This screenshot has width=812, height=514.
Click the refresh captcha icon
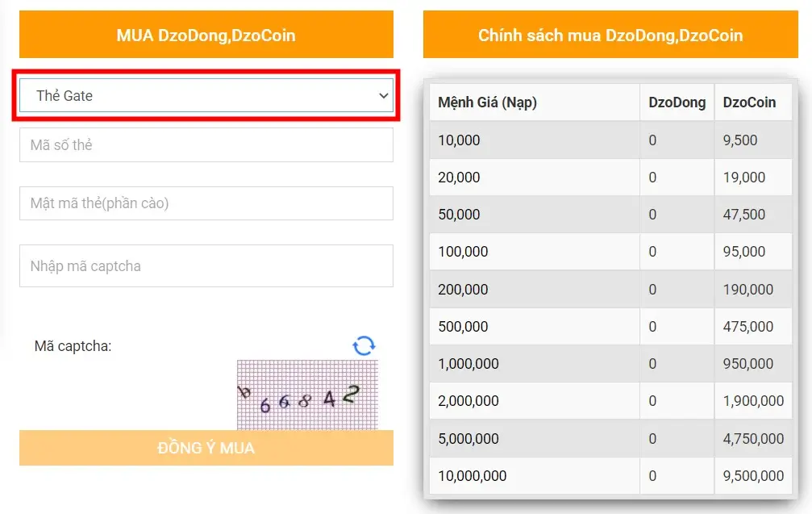(x=364, y=345)
